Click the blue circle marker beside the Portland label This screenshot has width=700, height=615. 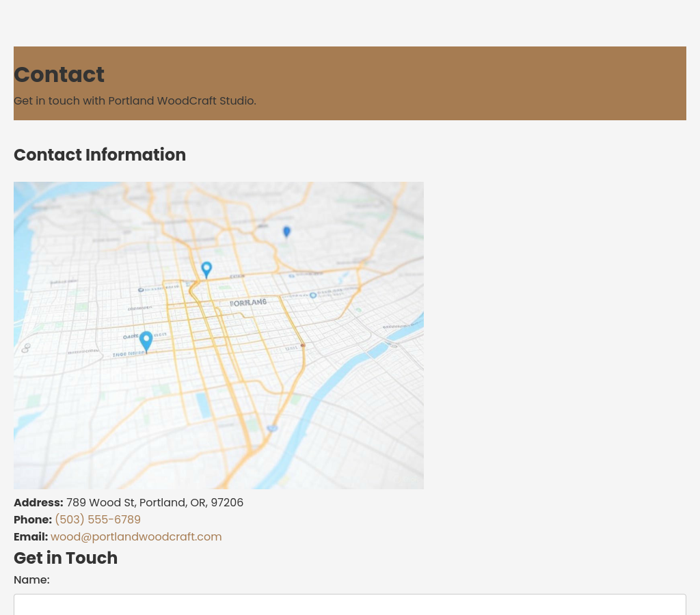coord(313,295)
